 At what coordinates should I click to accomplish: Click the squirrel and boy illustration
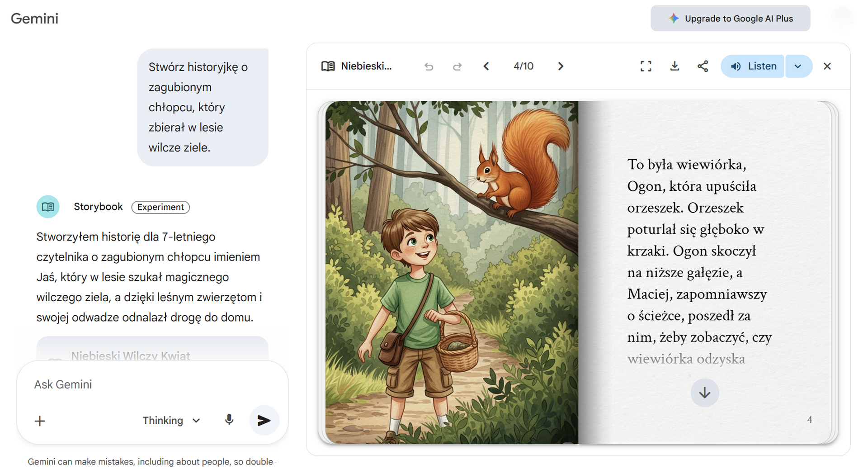(x=451, y=272)
